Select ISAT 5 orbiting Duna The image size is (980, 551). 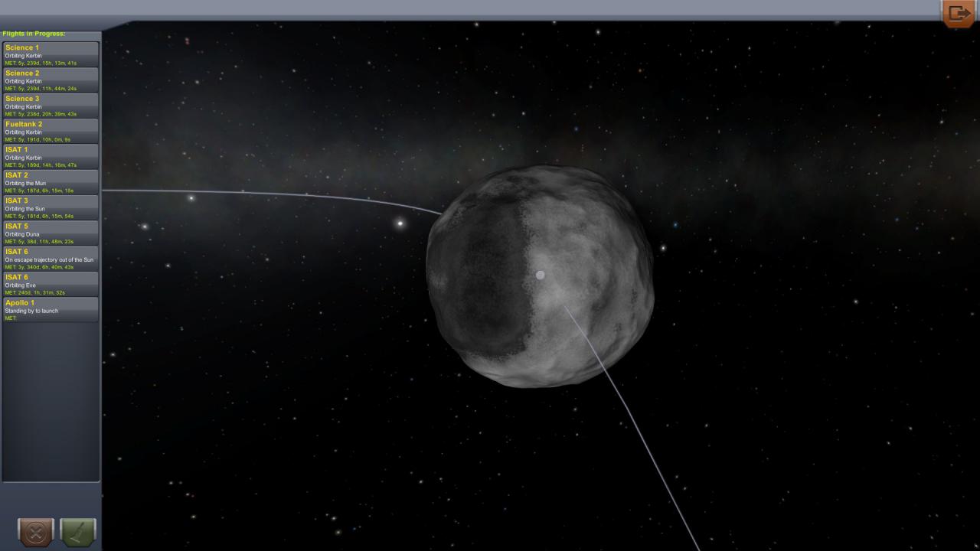[51, 233]
